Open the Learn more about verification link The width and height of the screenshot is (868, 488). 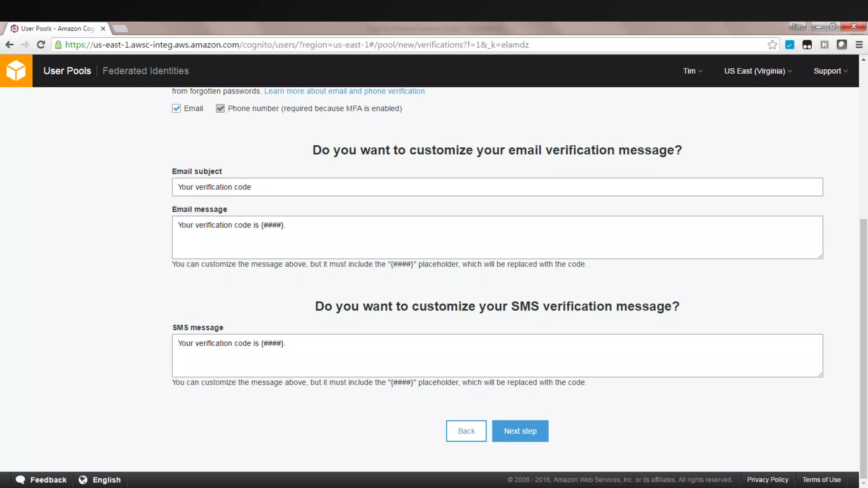click(345, 91)
